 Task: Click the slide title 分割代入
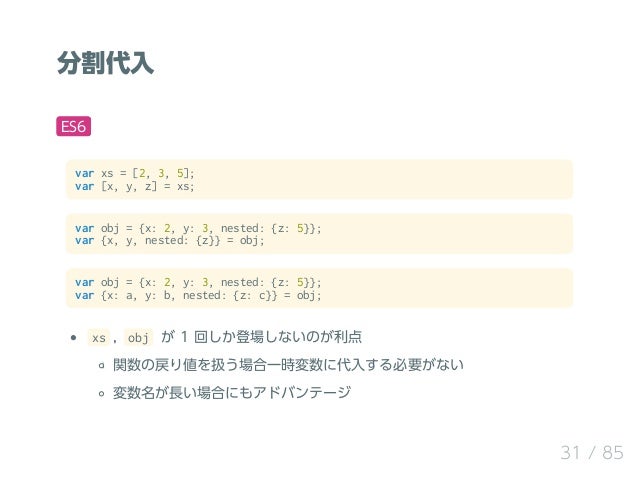pos(105,63)
